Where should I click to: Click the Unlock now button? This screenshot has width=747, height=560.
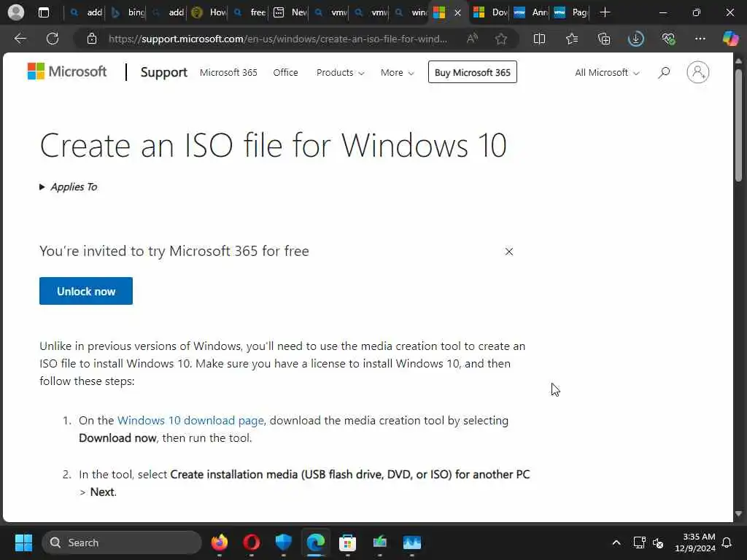click(86, 291)
